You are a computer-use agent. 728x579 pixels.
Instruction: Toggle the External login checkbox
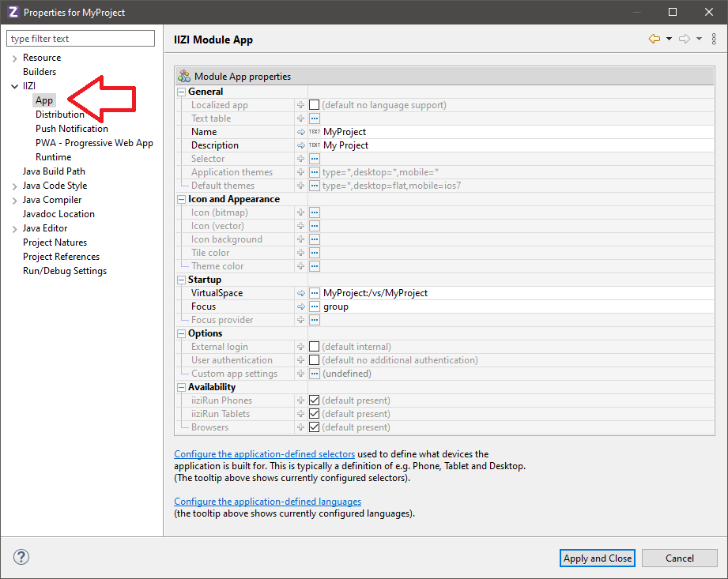pyautogui.click(x=315, y=347)
